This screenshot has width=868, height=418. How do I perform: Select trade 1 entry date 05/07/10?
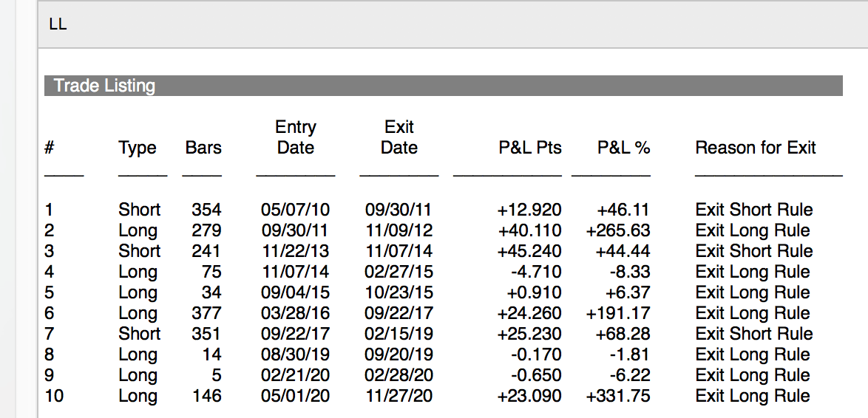click(x=296, y=210)
